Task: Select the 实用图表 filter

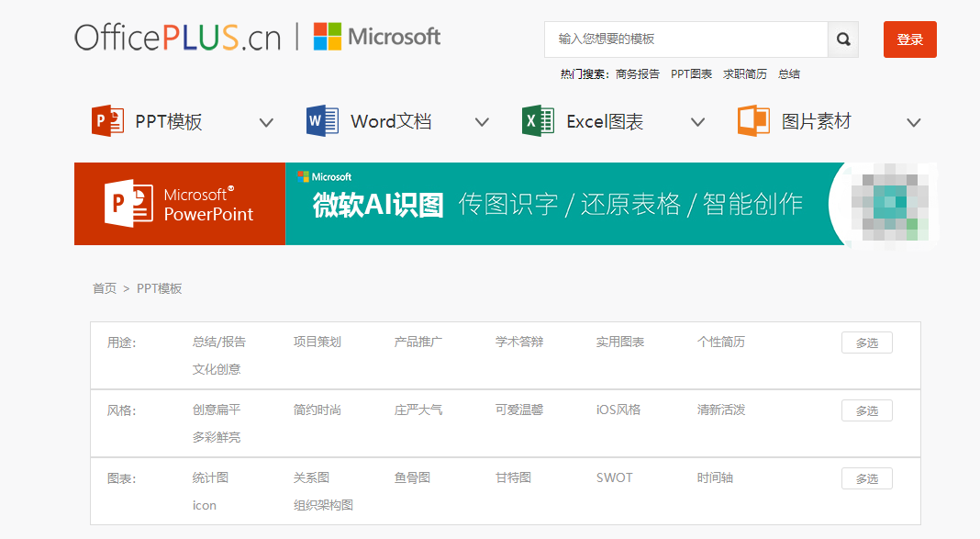Action: 620,342
